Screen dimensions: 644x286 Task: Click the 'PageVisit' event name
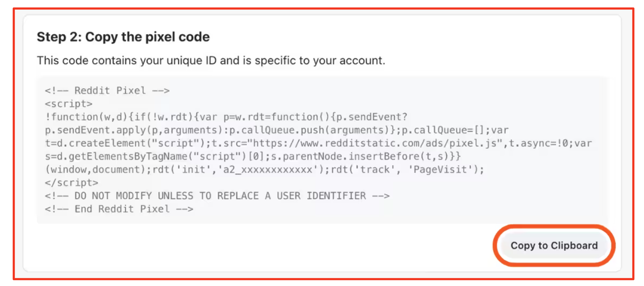point(440,170)
